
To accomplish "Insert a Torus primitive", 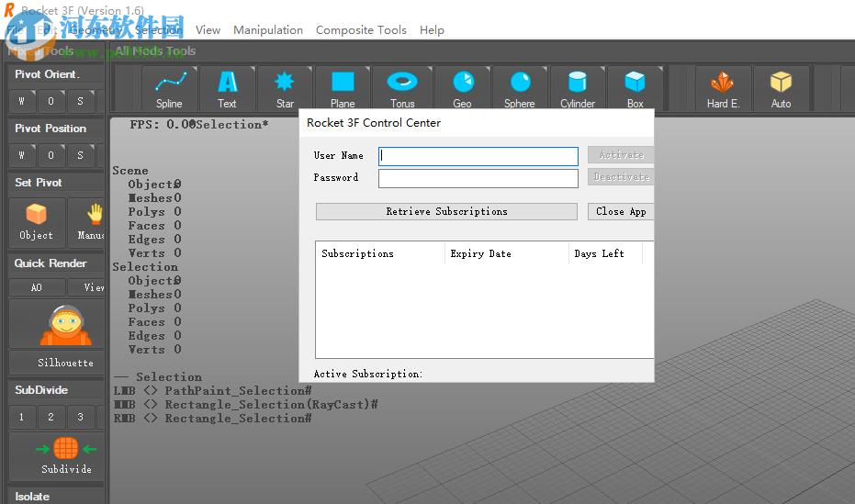I will (402, 88).
